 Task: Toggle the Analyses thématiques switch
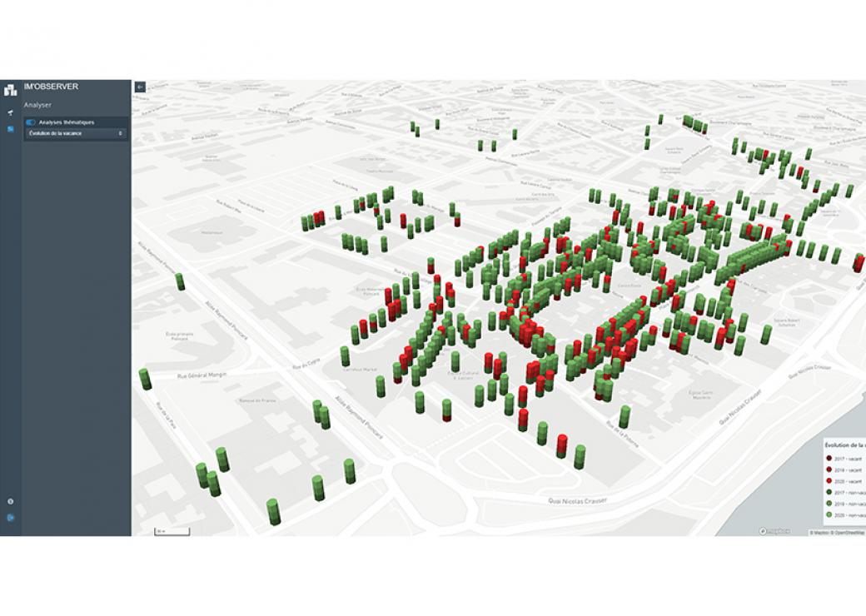click(x=30, y=122)
